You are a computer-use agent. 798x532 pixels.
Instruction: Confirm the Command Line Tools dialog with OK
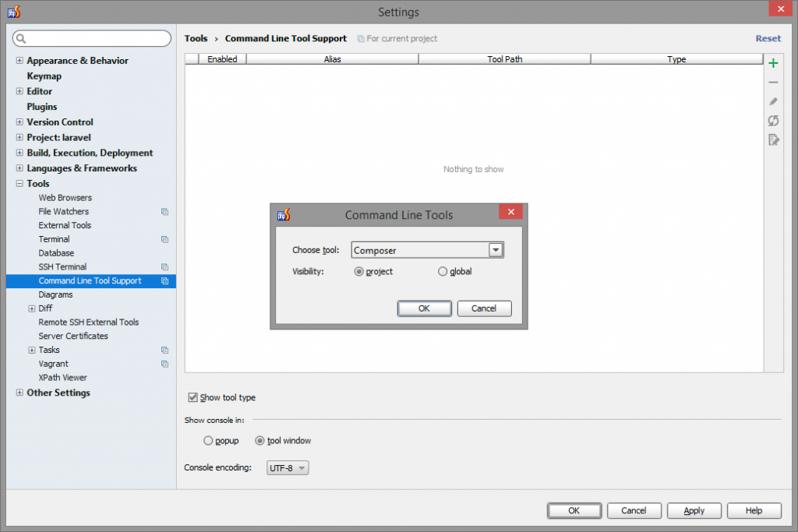pos(424,308)
